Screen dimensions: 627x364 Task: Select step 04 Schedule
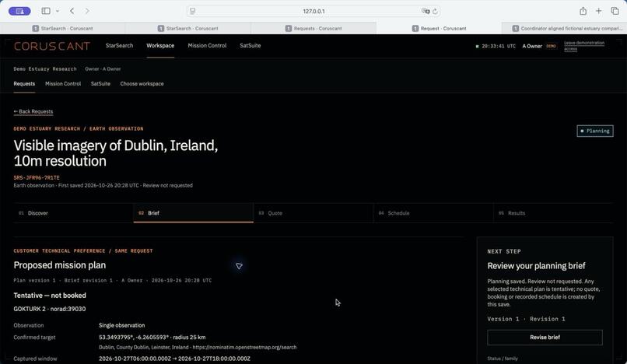[433, 213]
